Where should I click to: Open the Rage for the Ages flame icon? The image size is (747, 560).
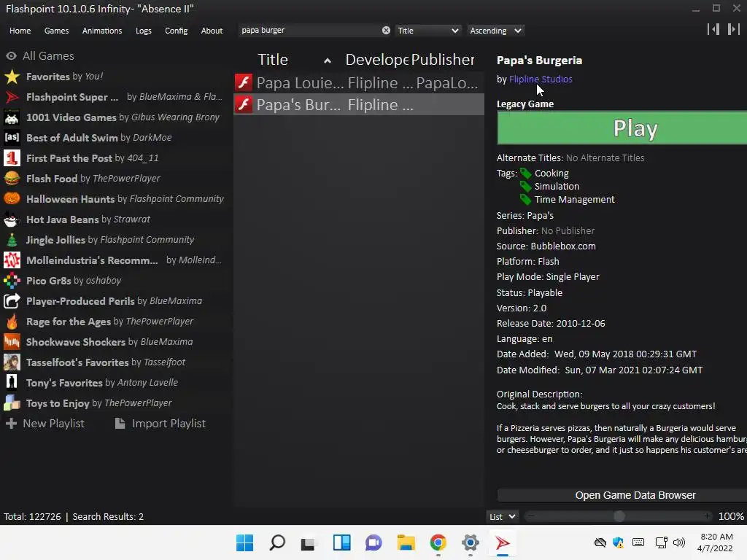click(12, 322)
